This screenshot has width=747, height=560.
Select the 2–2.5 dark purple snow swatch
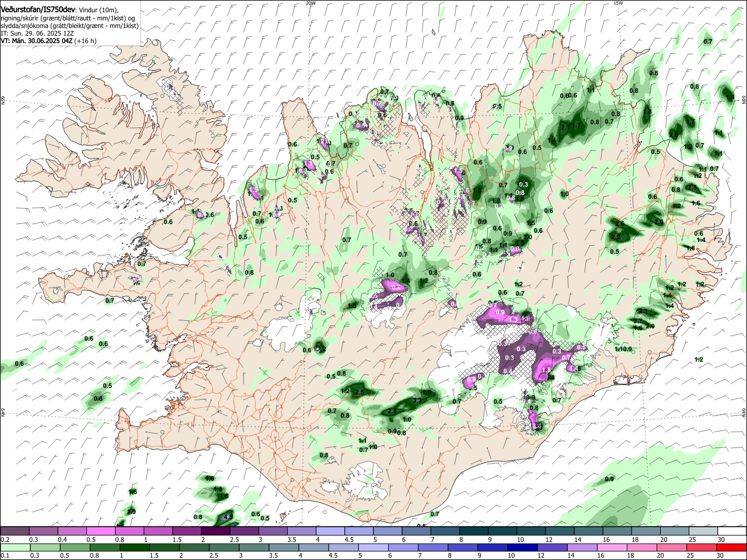215,531
